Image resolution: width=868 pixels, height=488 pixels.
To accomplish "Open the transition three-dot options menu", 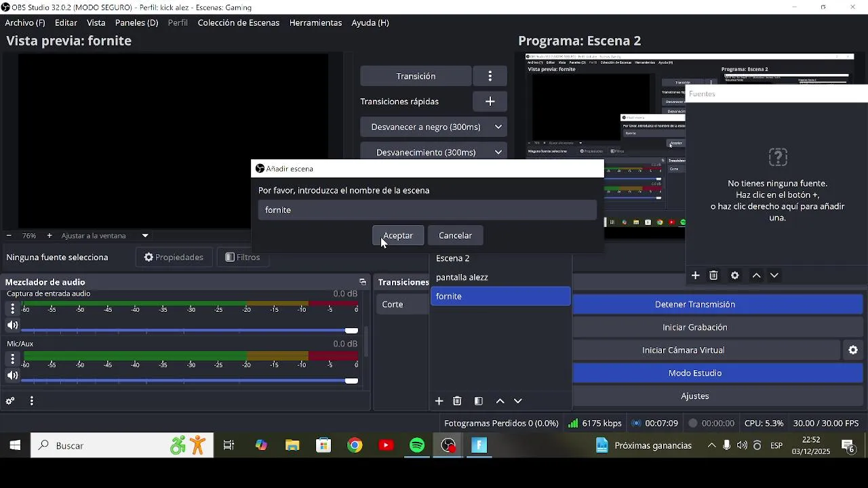I will pyautogui.click(x=490, y=76).
